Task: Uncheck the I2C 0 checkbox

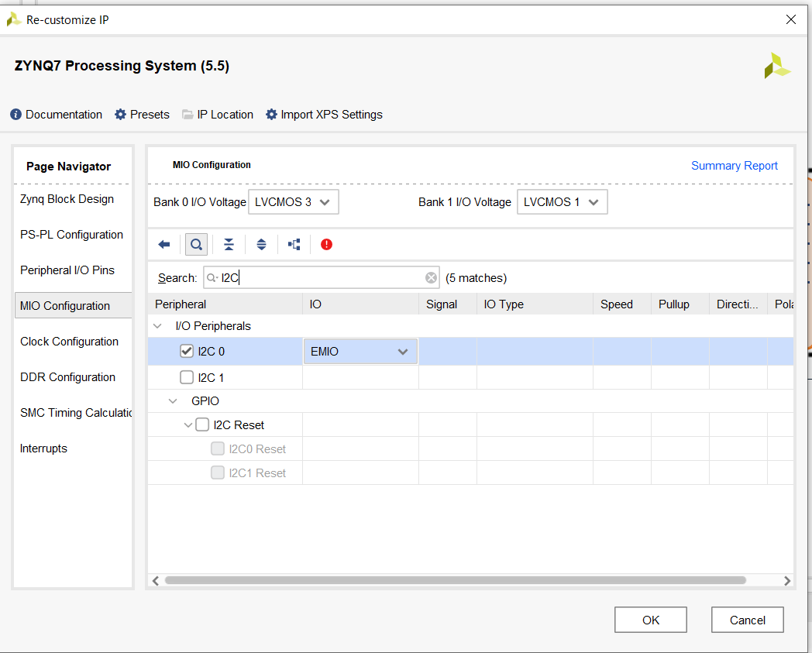Action: point(187,351)
